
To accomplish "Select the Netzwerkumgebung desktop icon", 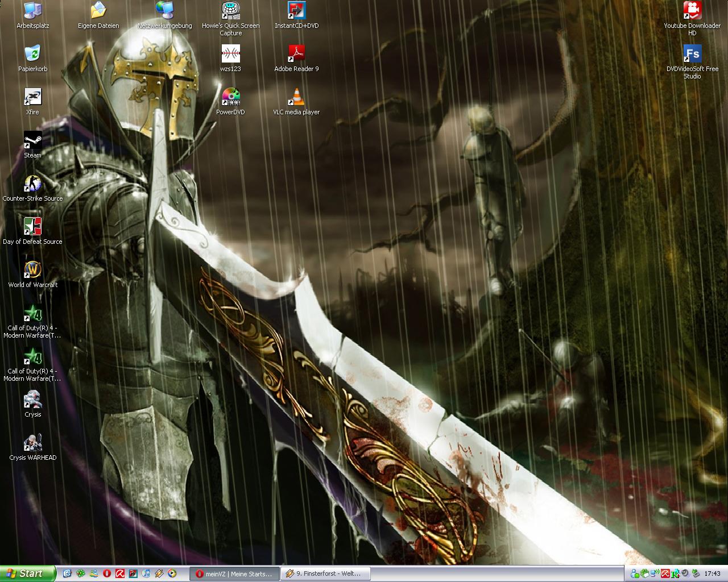I will coord(165,16).
